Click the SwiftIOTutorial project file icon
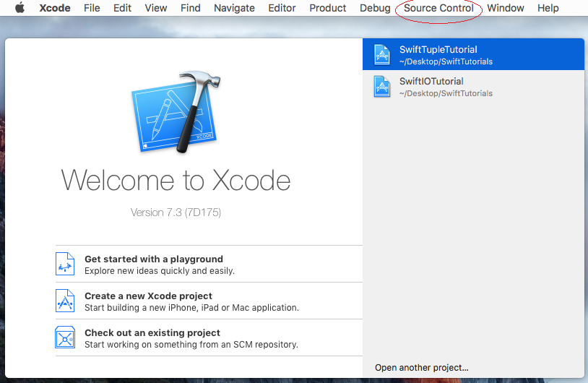This screenshot has height=383, width=588. [381, 87]
